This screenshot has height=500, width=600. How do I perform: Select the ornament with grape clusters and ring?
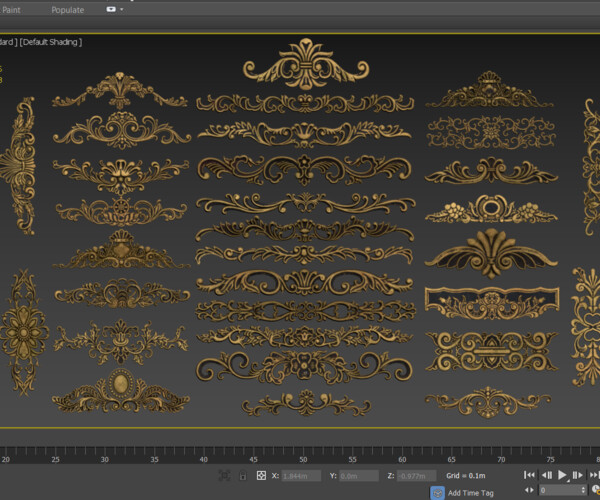click(491, 209)
